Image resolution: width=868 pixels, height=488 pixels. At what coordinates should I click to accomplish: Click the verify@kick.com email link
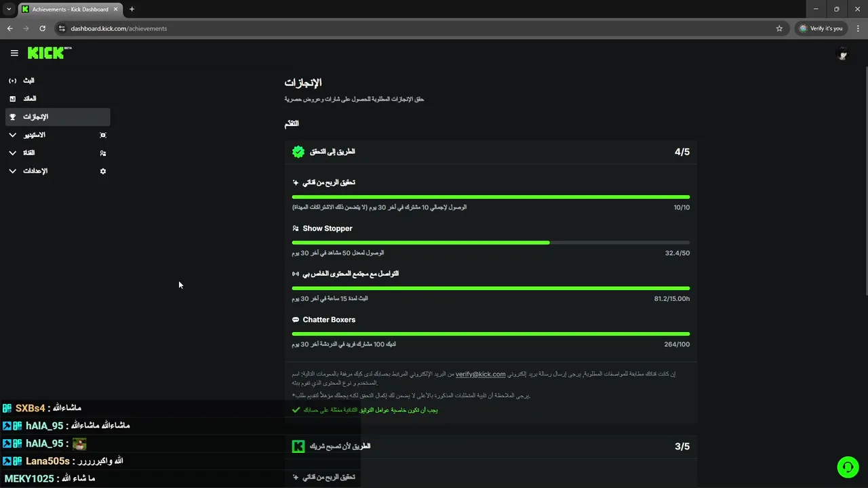tap(481, 374)
